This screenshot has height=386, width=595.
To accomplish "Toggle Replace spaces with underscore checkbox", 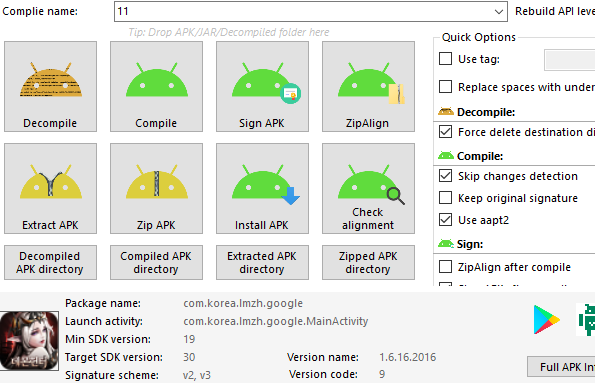I will 445,87.
